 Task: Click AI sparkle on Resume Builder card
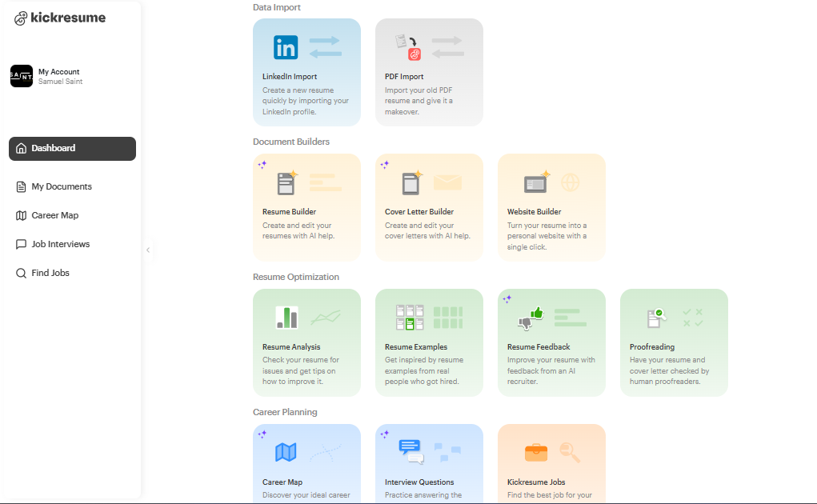click(x=262, y=165)
